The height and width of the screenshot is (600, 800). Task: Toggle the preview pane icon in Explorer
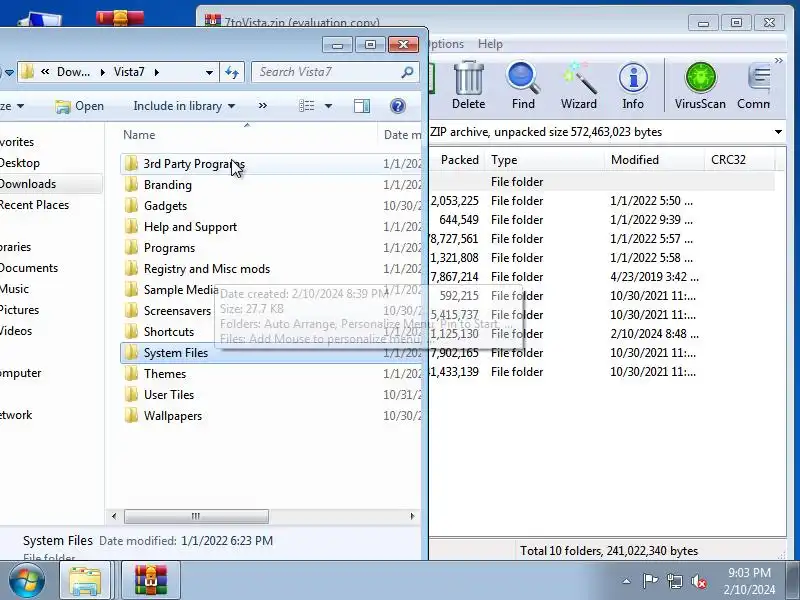tap(362, 106)
